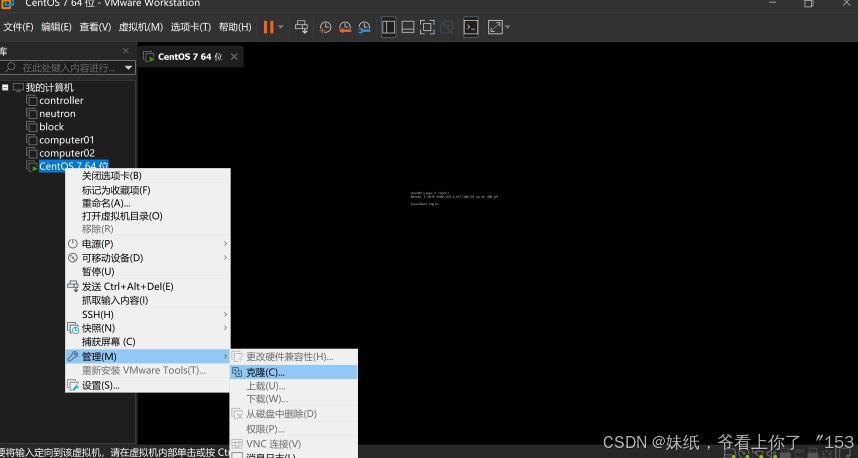Enter full screen mode icon
This screenshot has width=858, height=458.
(427, 27)
